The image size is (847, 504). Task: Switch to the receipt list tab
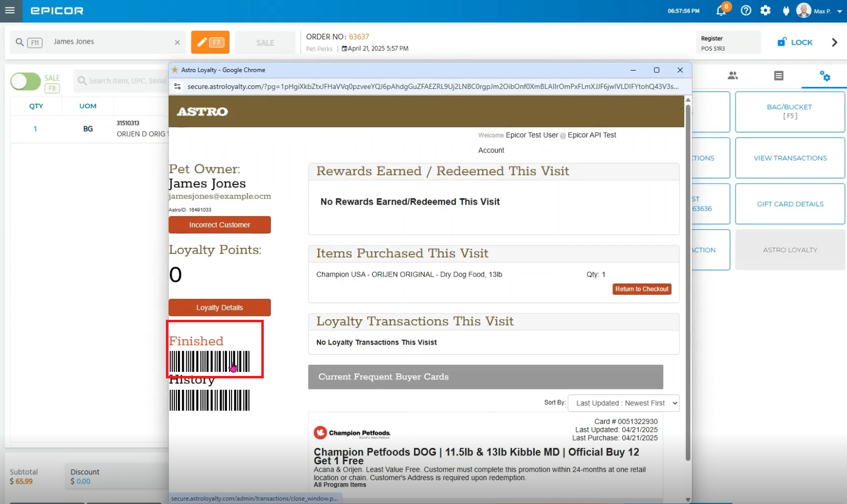click(778, 75)
